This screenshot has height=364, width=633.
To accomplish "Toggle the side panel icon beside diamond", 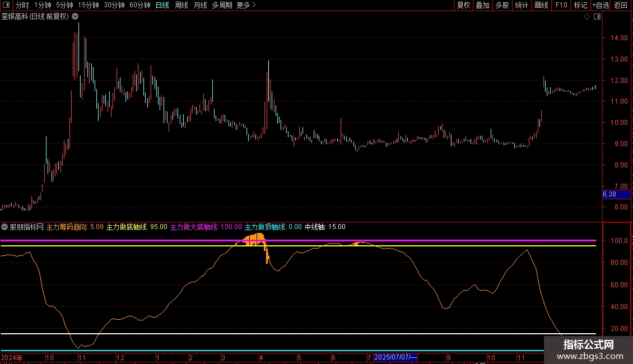I will click(x=597, y=17).
